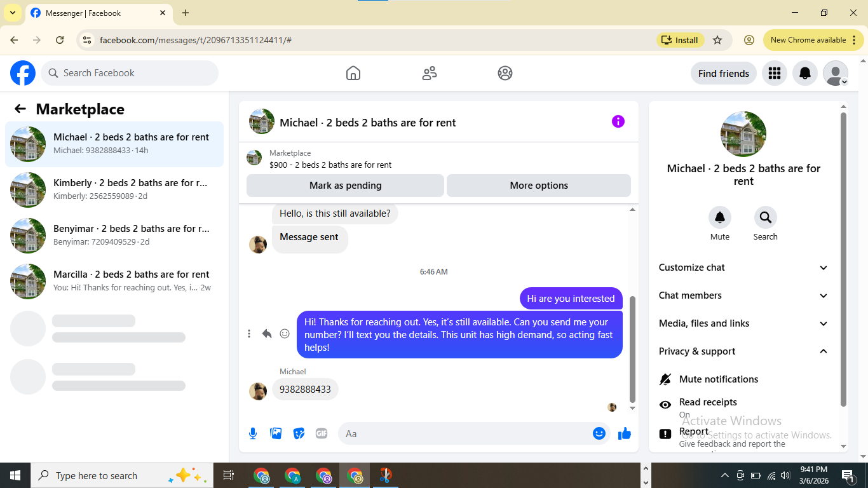
Task: Click the chat header title Michael listing
Action: (367, 123)
